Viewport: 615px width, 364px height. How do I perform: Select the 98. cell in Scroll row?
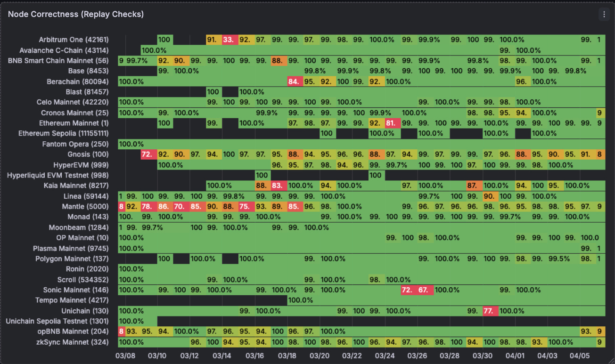tap(377, 279)
